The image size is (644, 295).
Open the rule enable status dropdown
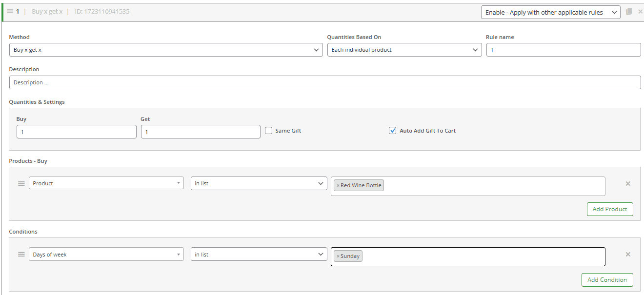pyautogui.click(x=550, y=12)
